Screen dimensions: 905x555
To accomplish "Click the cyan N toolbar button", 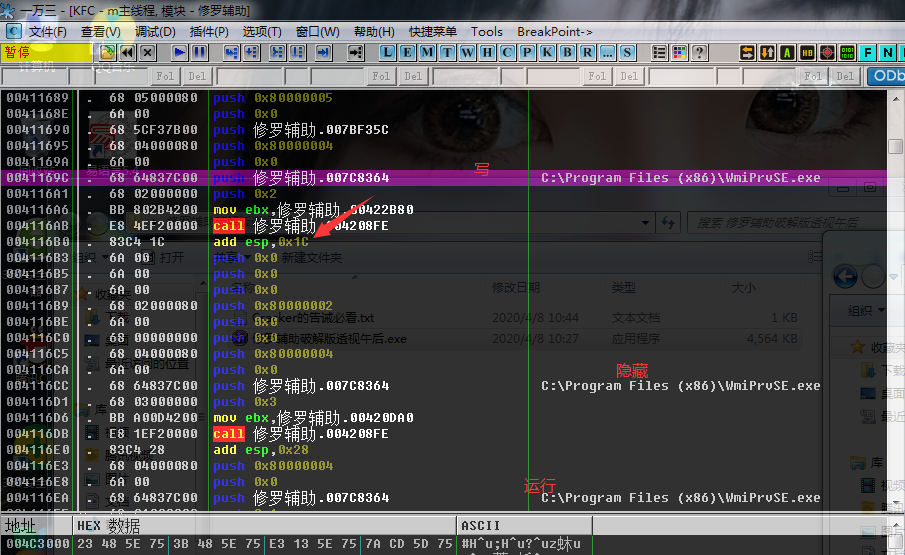I will click(888, 53).
